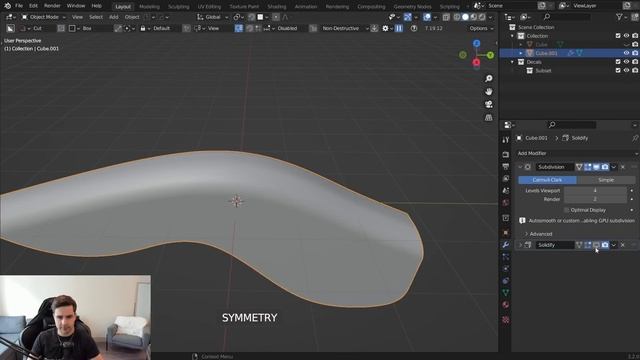The image size is (640, 360).
Task: Click the red X axis on navigation gizmo
Action: [476, 62]
